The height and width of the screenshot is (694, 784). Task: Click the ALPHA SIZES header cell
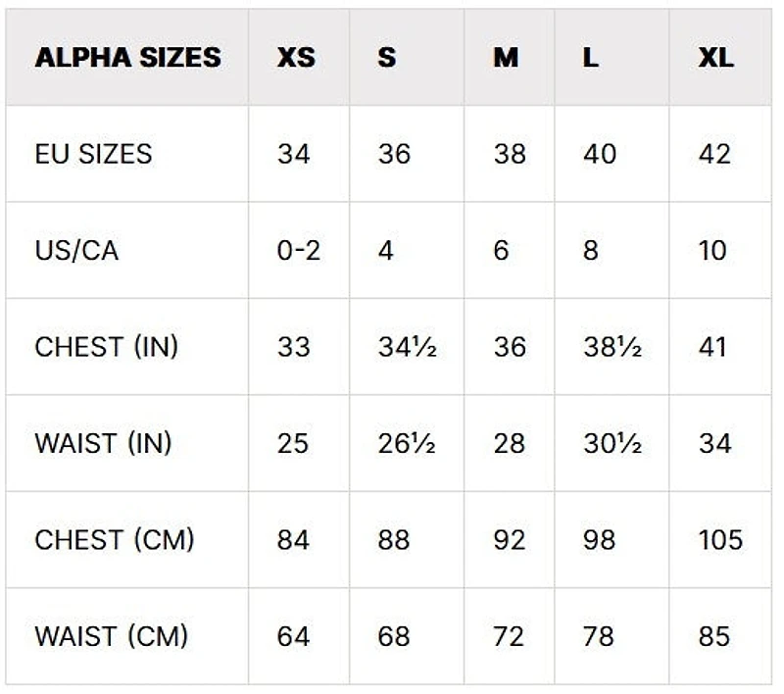(x=127, y=57)
